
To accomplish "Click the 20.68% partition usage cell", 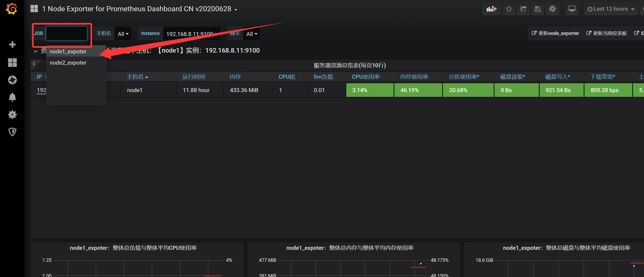I will pyautogui.click(x=468, y=90).
